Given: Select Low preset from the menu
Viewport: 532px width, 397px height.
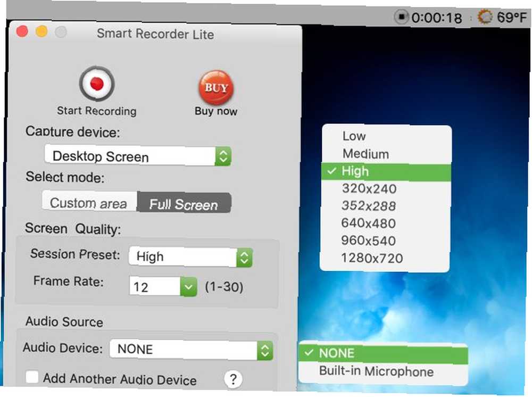Looking at the screenshot, I should pyautogui.click(x=386, y=136).
